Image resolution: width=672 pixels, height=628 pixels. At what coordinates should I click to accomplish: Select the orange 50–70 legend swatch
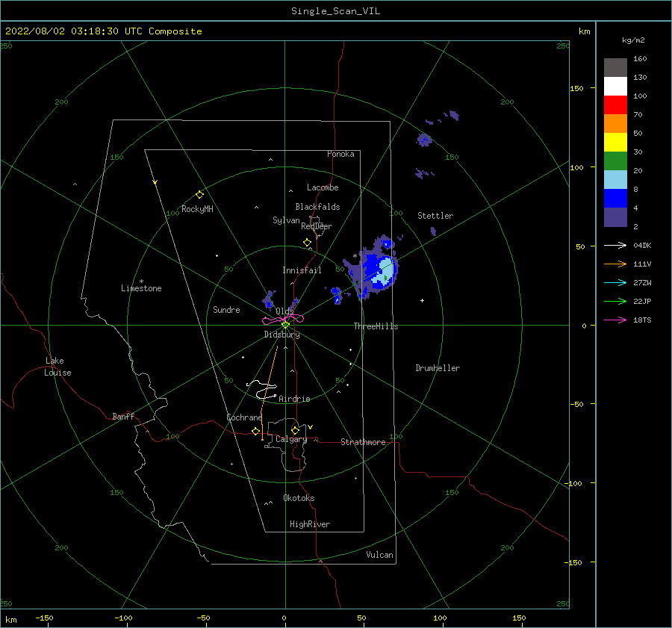(x=615, y=123)
